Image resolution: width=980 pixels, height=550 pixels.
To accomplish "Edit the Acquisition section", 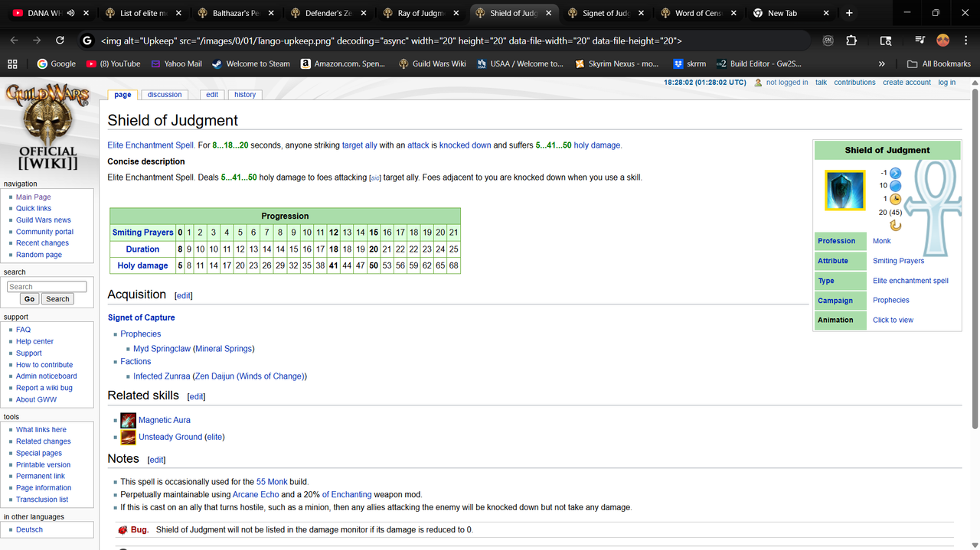I will pyautogui.click(x=184, y=295).
